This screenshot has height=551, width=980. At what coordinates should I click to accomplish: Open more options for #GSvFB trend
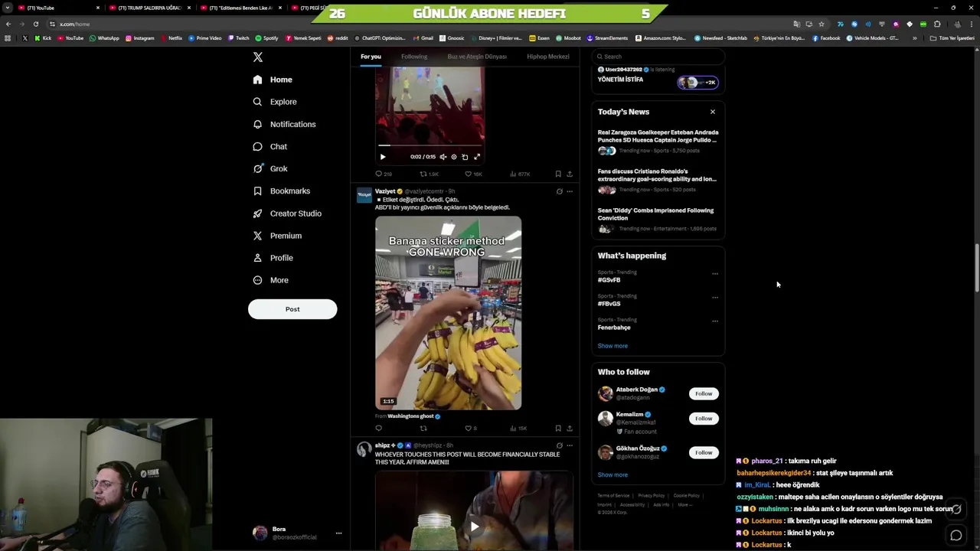715,274
